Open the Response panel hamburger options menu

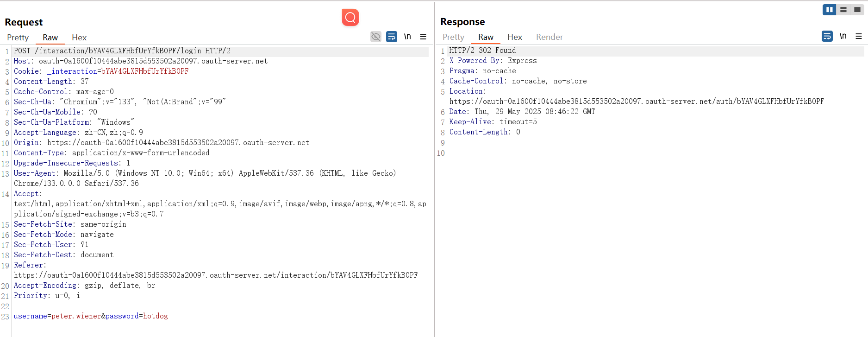point(859,36)
